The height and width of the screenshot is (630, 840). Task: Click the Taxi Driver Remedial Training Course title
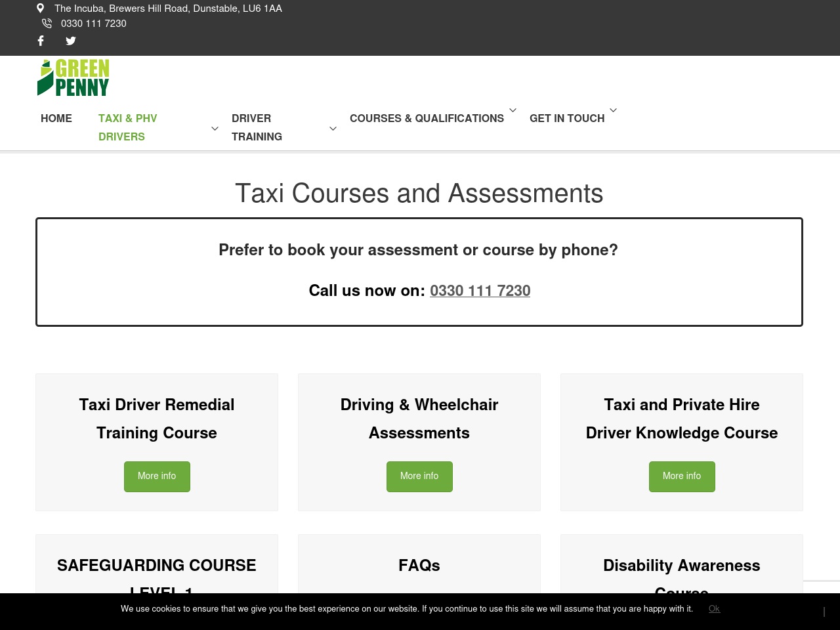click(x=157, y=419)
